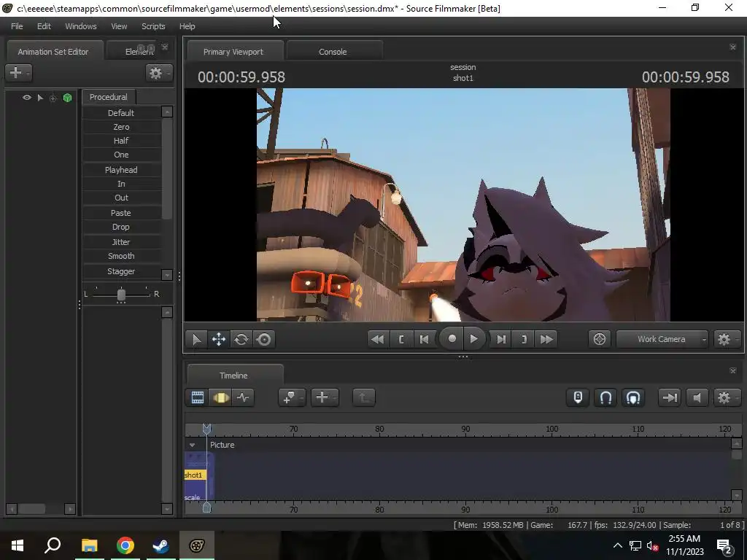
Task: Select the rotate manipulator tool
Action: point(241,339)
